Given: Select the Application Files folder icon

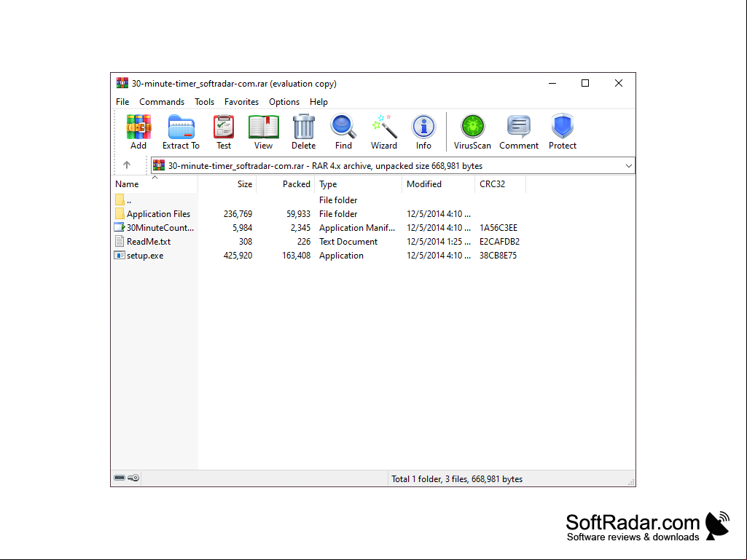Looking at the screenshot, I should (120, 214).
